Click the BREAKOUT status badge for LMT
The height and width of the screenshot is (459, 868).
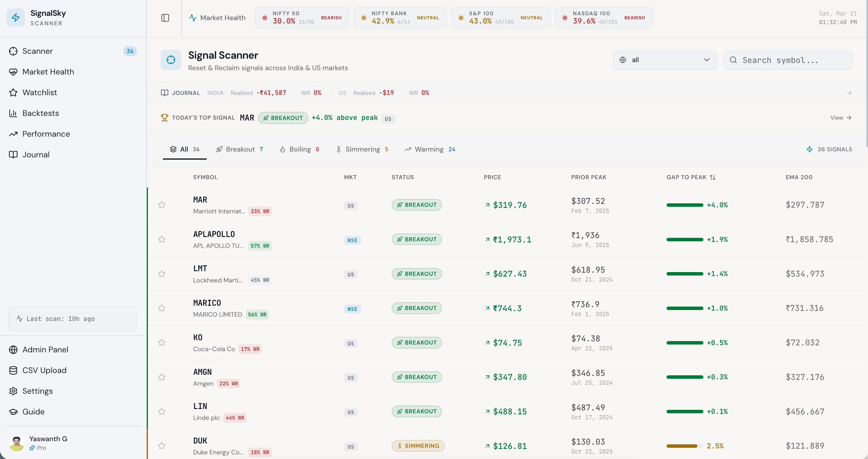tap(416, 274)
